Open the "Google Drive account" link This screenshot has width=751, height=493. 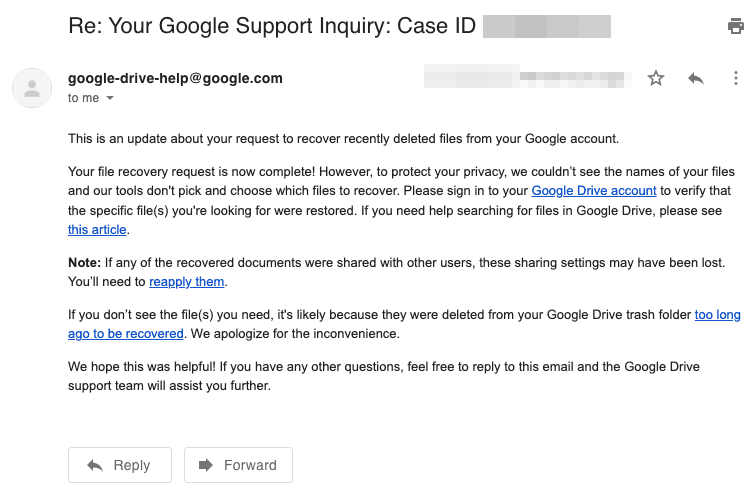[593, 191]
